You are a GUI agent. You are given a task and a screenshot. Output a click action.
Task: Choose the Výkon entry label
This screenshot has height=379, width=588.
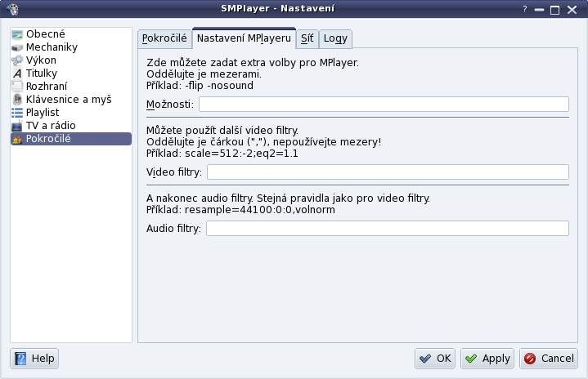[x=41, y=60]
